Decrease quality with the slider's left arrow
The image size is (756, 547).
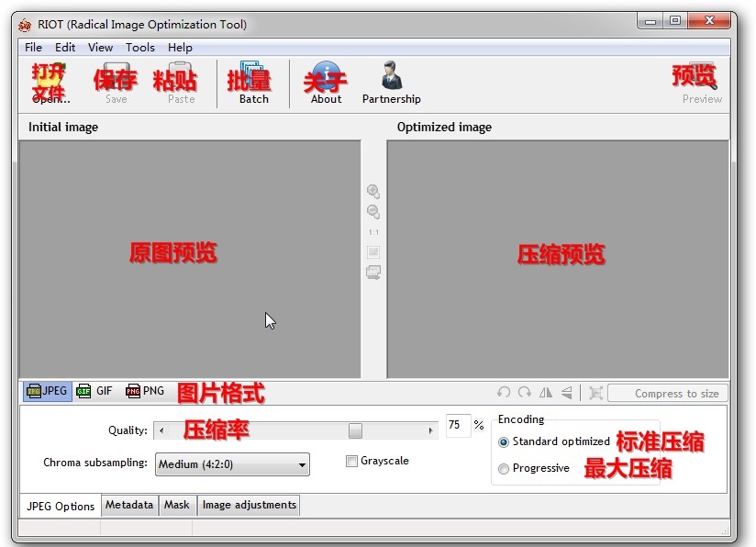[x=161, y=430]
